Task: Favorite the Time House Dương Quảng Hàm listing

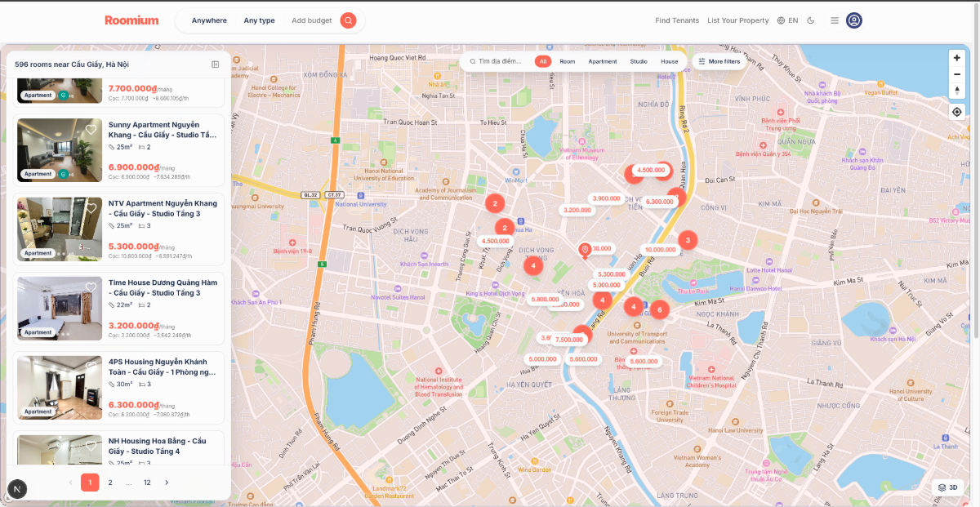Action: pyautogui.click(x=91, y=287)
